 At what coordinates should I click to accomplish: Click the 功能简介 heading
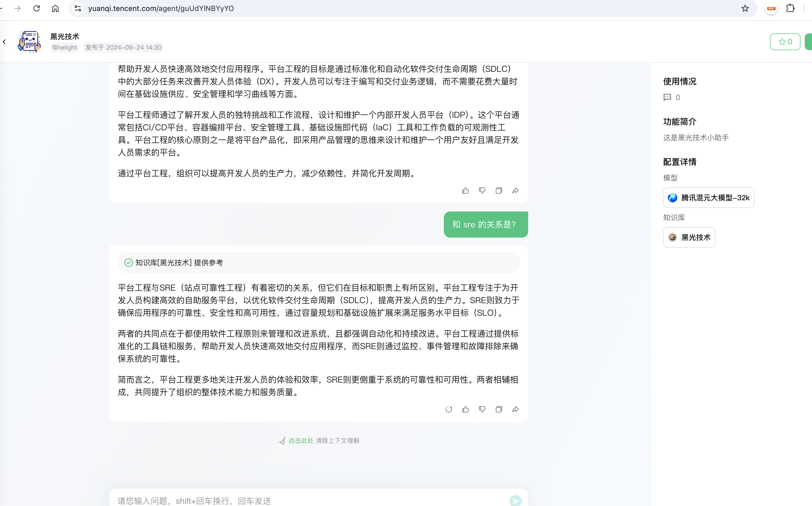(680, 122)
